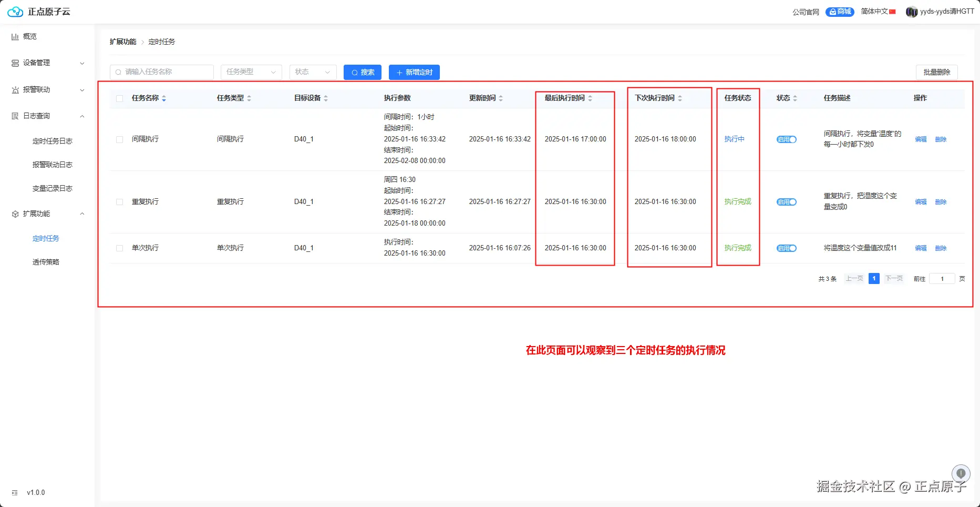
Task: Tick the select-all checkbox in table header
Action: 120,98
